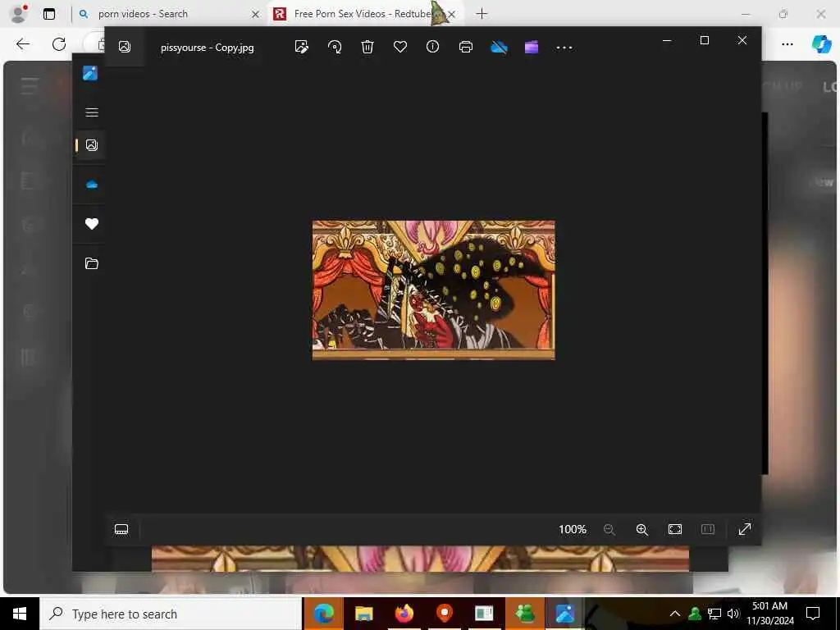Open the Windows Start menu
This screenshot has height=630, width=840.
click(x=20, y=614)
